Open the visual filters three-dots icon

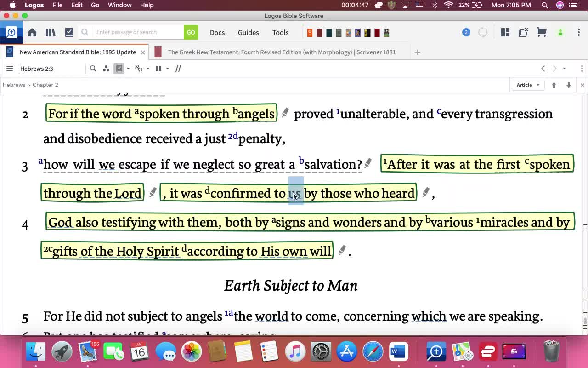[106, 69]
